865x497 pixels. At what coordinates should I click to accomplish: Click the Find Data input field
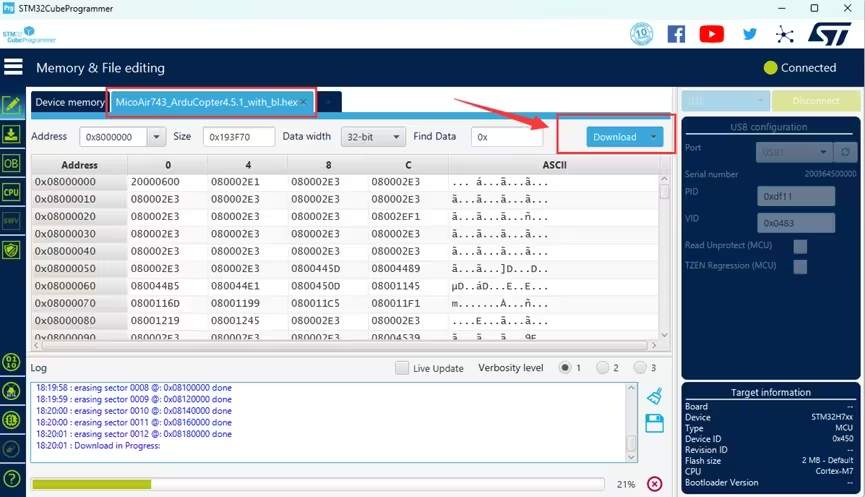506,137
